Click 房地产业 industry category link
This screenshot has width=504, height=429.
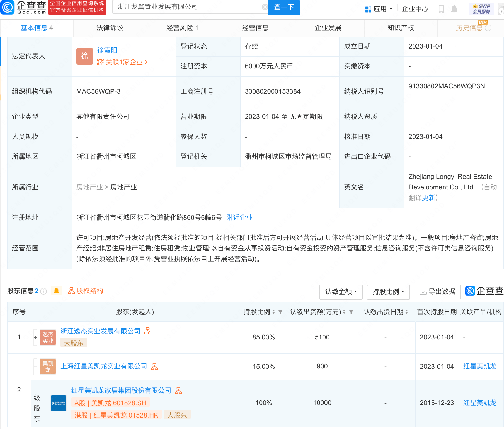pyautogui.click(x=89, y=187)
